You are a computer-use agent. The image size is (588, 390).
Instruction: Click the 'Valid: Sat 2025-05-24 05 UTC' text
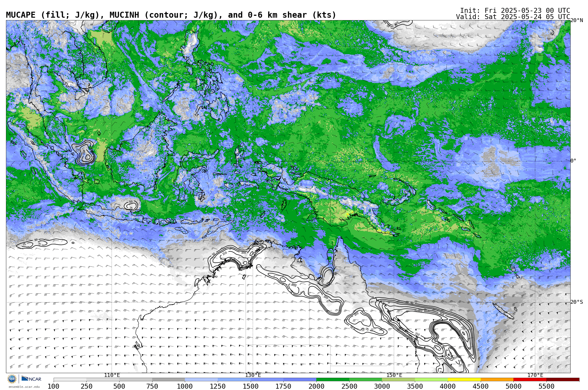[513, 17]
